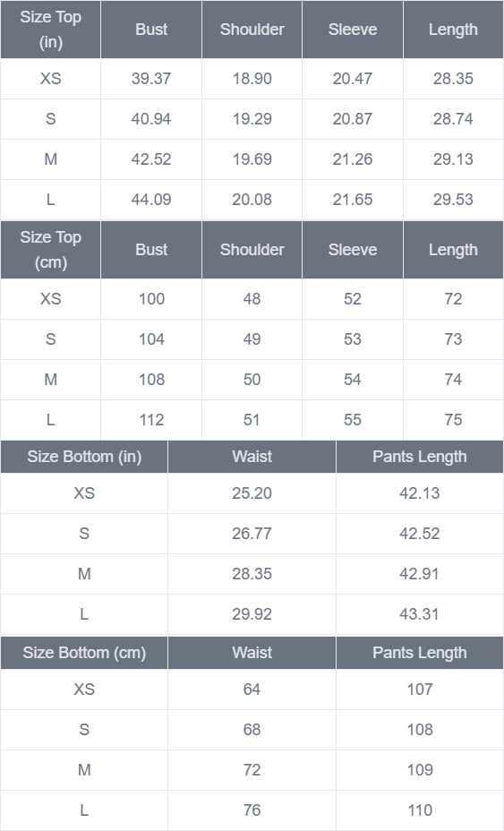Viewport: 504px width, 831px height.
Task: Select the XS waist value 25.20
Action: (252, 493)
